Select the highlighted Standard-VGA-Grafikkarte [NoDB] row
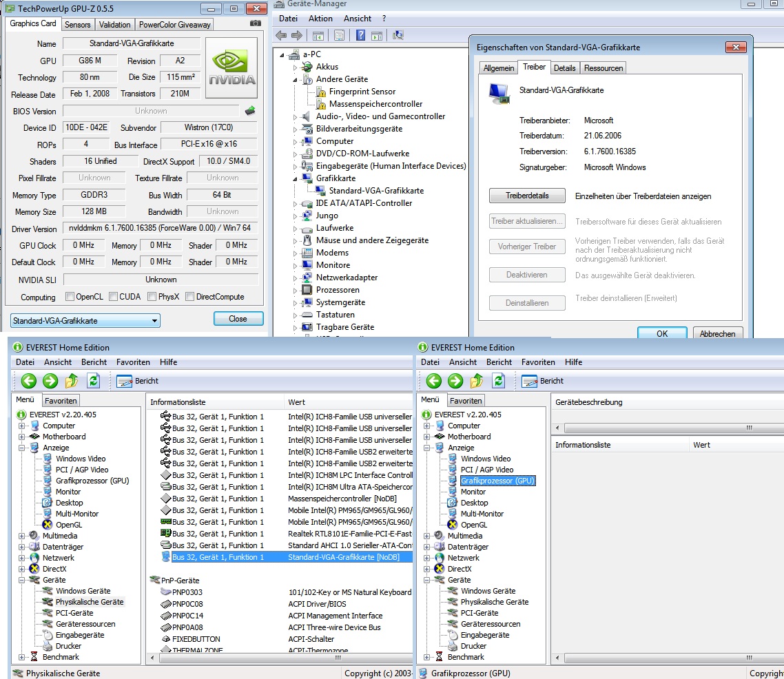Viewport: 784px width, 679px height. tap(286, 557)
